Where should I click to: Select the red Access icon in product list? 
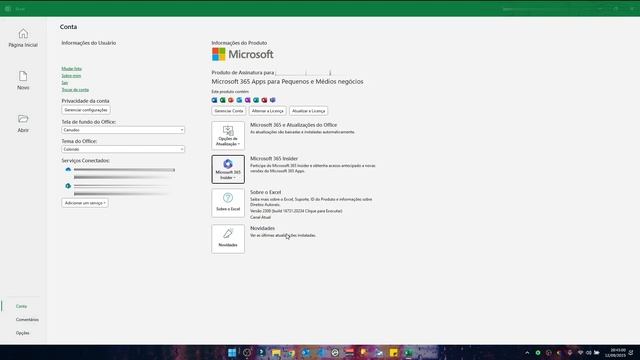pyautogui.click(x=264, y=100)
